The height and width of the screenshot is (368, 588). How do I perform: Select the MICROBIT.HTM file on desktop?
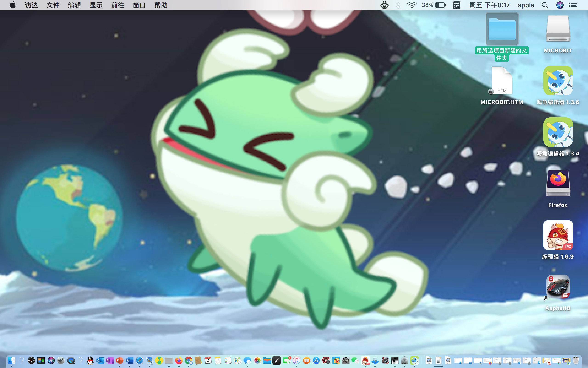coord(502,80)
